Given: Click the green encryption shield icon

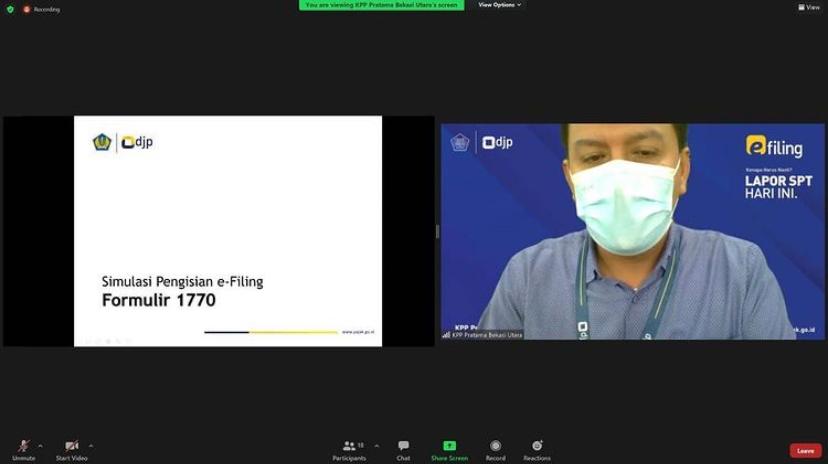Looking at the screenshot, I should coord(10,9).
